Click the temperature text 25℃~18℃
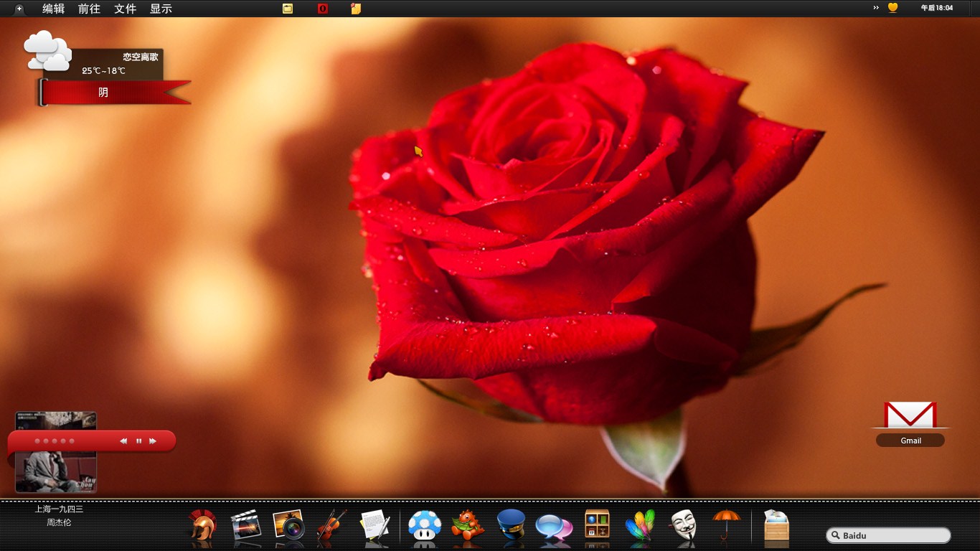Screen dimensions: 980x551 pyautogui.click(x=104, y=71)
